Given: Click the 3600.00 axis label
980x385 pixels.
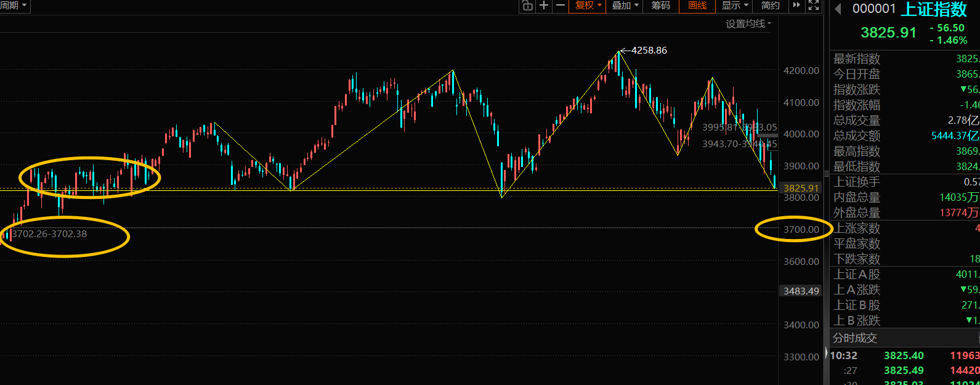Looking at the screenshot, I should pos(801,261).
